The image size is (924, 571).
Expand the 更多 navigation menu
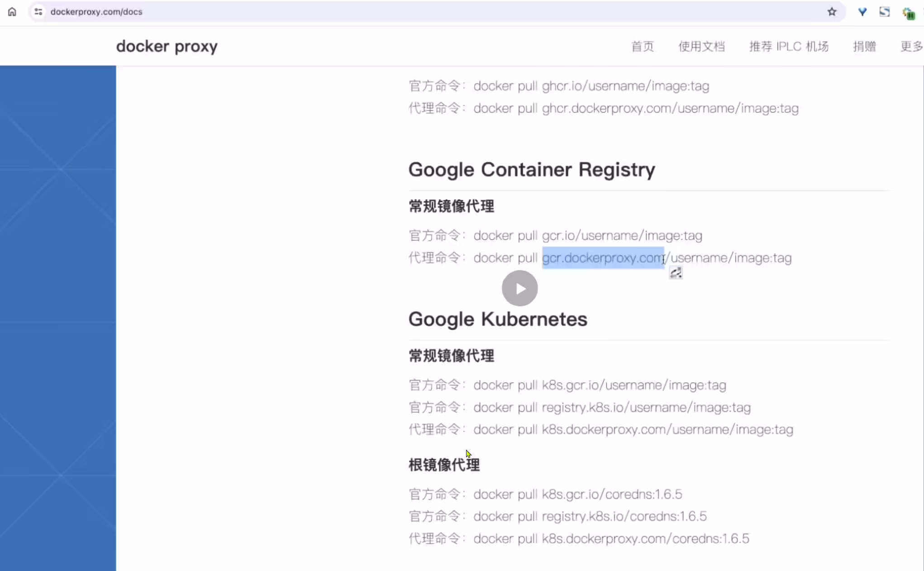click(912, 46)
